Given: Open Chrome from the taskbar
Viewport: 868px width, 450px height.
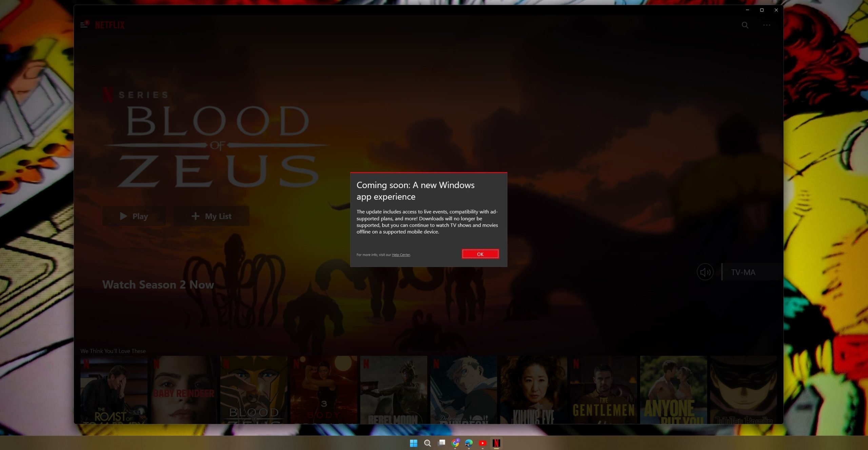Looking at the screenshot, I should pos(455,443).
